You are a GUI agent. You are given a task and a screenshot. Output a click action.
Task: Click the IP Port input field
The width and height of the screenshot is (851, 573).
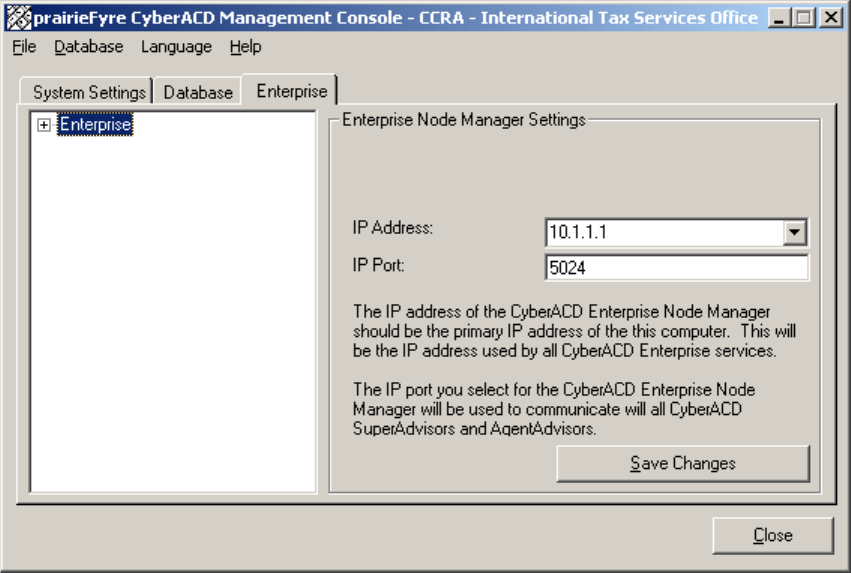point(676,267)
